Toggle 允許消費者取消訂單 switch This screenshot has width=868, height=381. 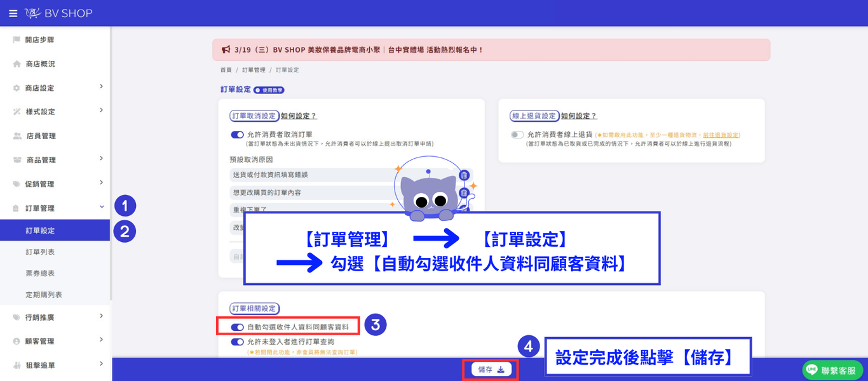(237, 135)
